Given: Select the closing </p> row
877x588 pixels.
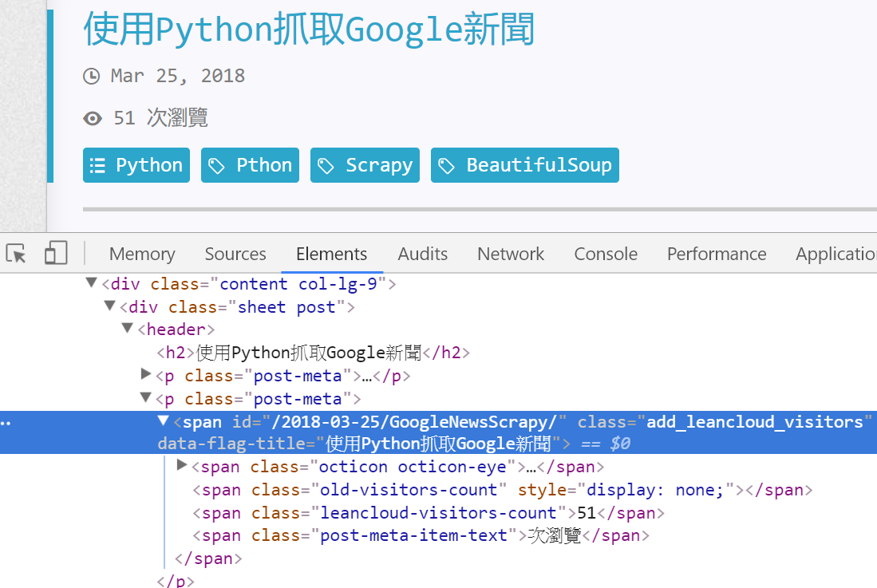Looking at the screenshot, I should click(176, 581).
